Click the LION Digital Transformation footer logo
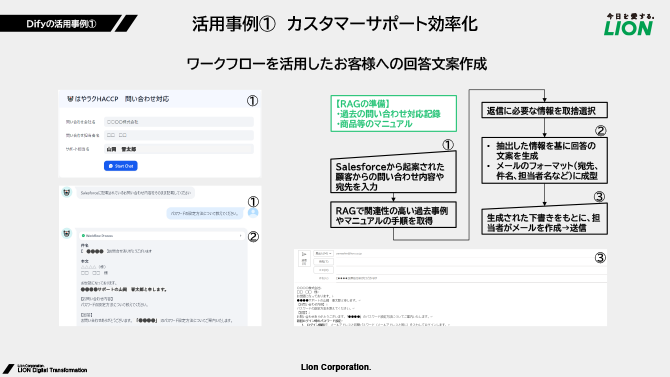This screenshot has height=377, width=670. [45, 369]
